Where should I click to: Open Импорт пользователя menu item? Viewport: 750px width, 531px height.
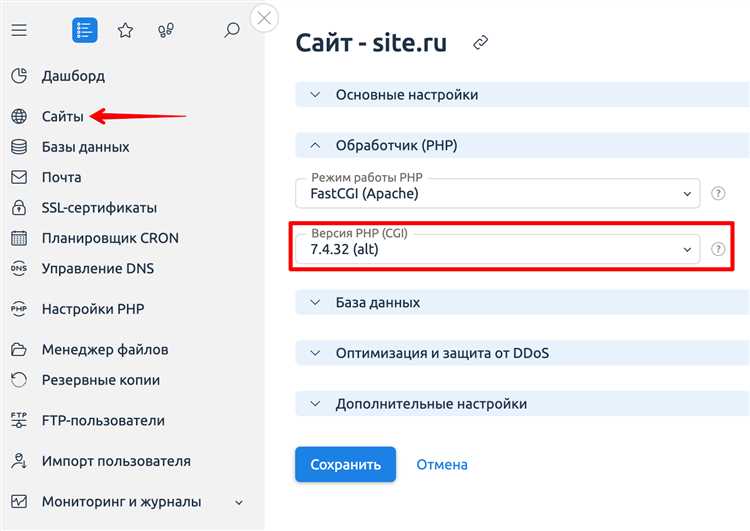(116, 461)
